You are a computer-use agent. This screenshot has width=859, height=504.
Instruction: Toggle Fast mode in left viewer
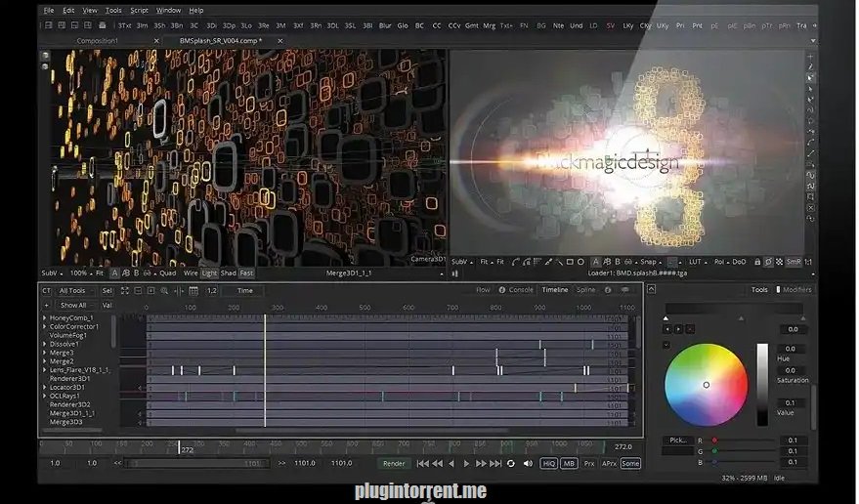[x=246, y=273]
